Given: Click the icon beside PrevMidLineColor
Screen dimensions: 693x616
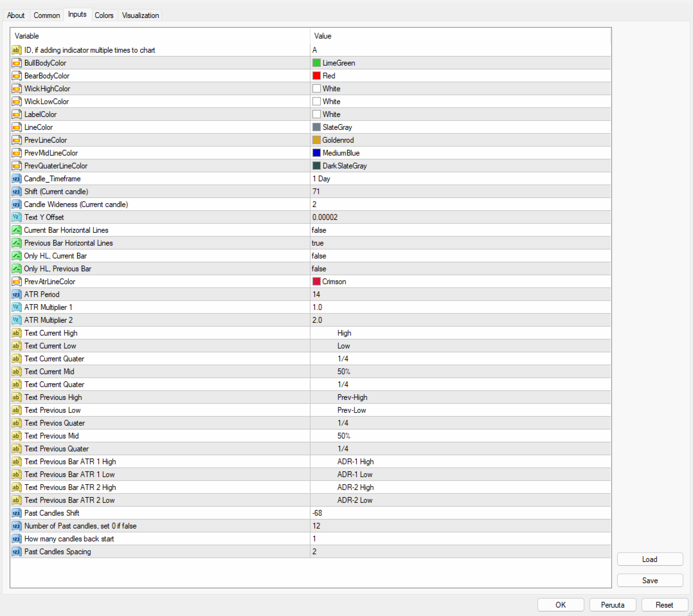Looking at the screenshot, I should 16,152.
